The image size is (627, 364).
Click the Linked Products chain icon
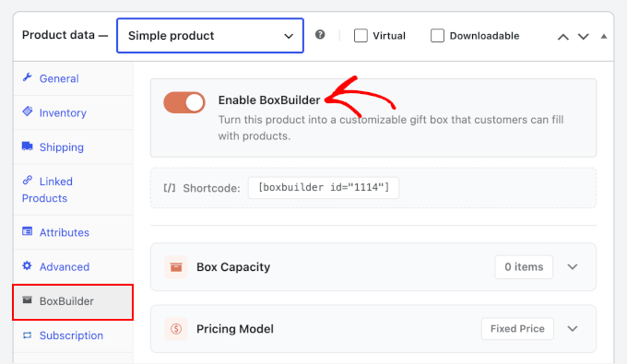27,181
